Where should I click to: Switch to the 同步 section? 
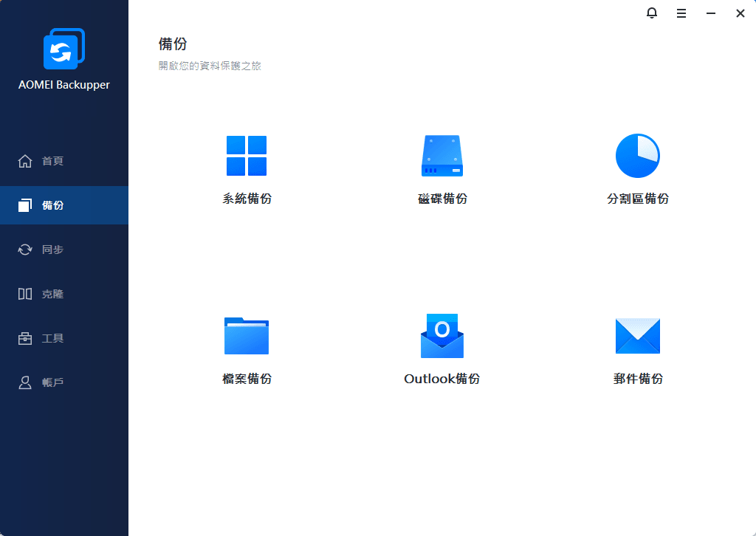(64, 250)
